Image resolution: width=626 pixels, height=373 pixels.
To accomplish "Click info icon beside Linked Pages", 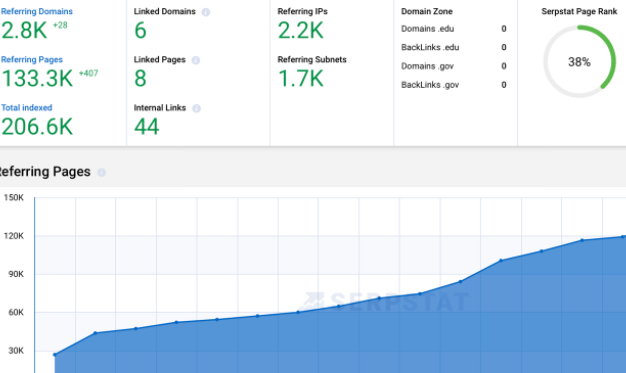I will click(196, 60).
